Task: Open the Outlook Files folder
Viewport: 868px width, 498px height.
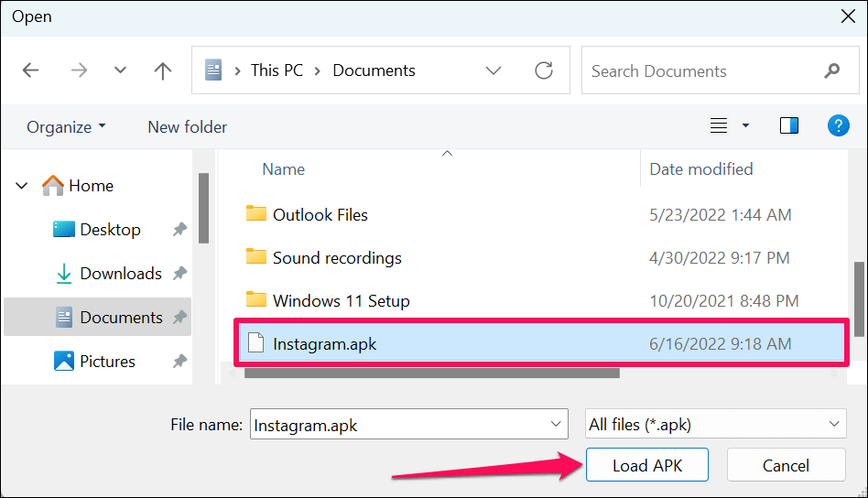Action: pos(320,215)
